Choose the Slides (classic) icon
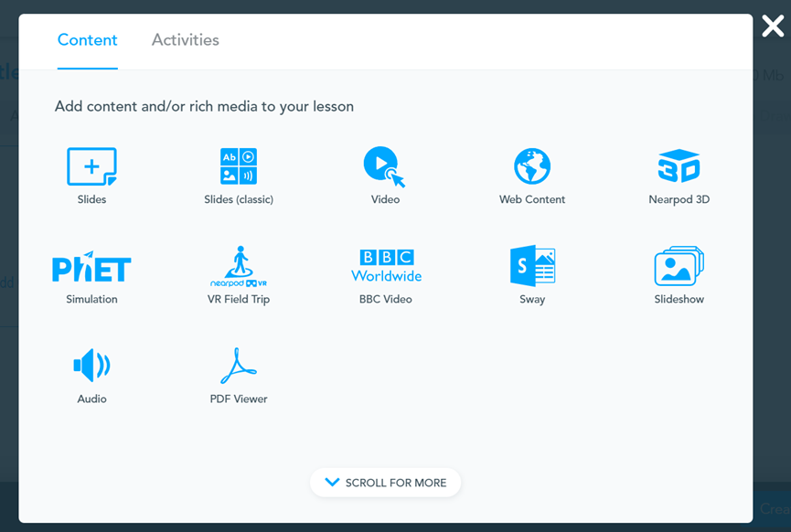 239,166
